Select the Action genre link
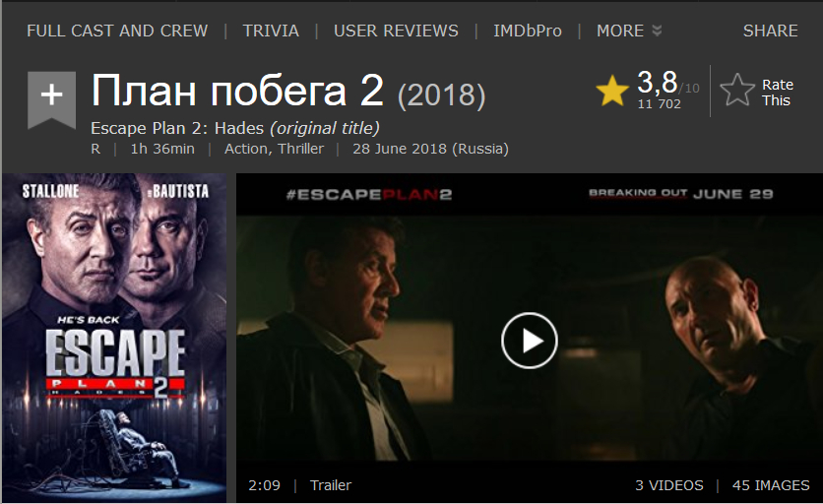Screen dimensions: 823x504 246,149
